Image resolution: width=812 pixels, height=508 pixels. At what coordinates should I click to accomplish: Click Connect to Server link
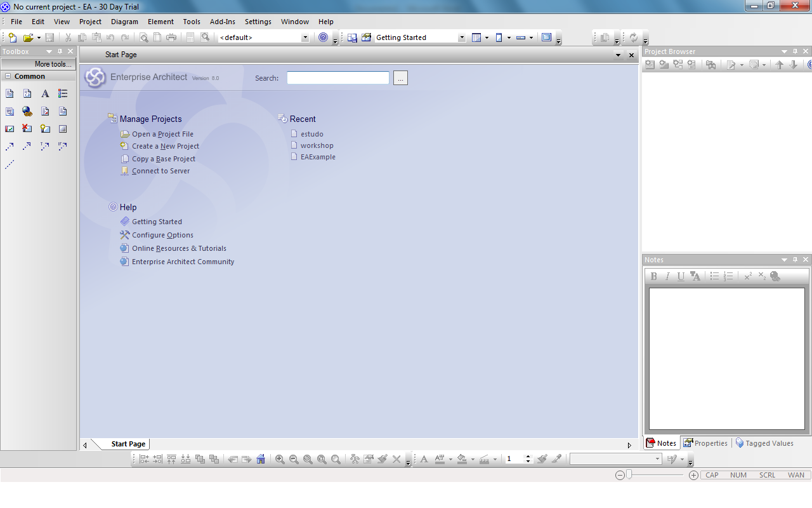tap(160, 171)
